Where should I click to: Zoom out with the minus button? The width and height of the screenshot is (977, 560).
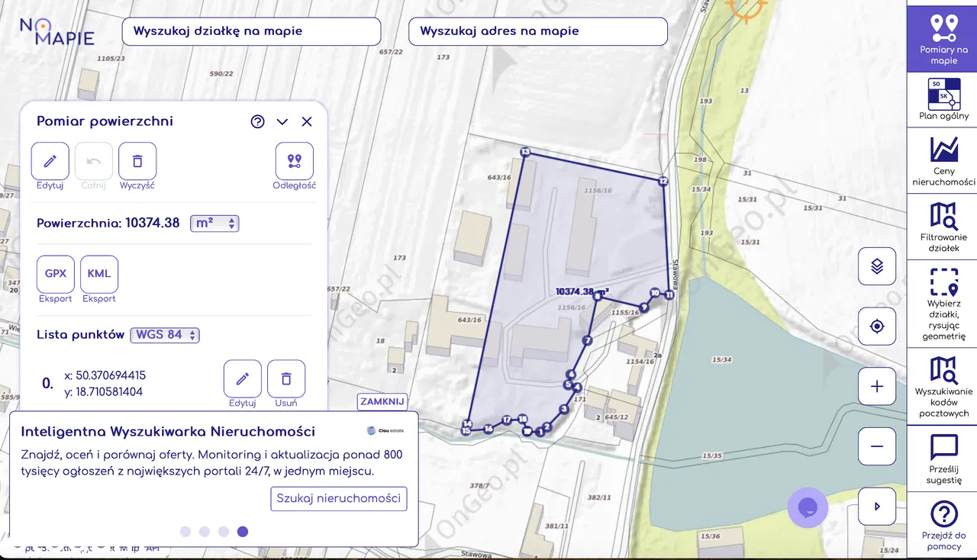877,446
